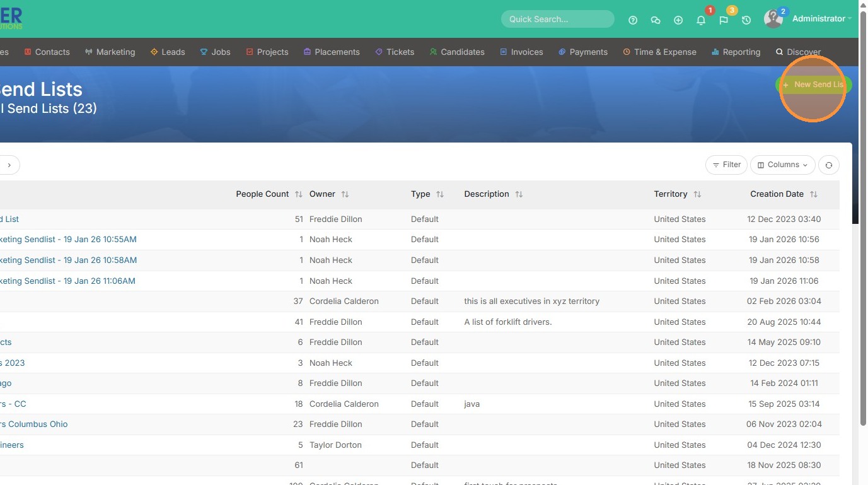Click the quick add plus circle icon
Screen dimensions: 868x485
(x=678, y=20)
